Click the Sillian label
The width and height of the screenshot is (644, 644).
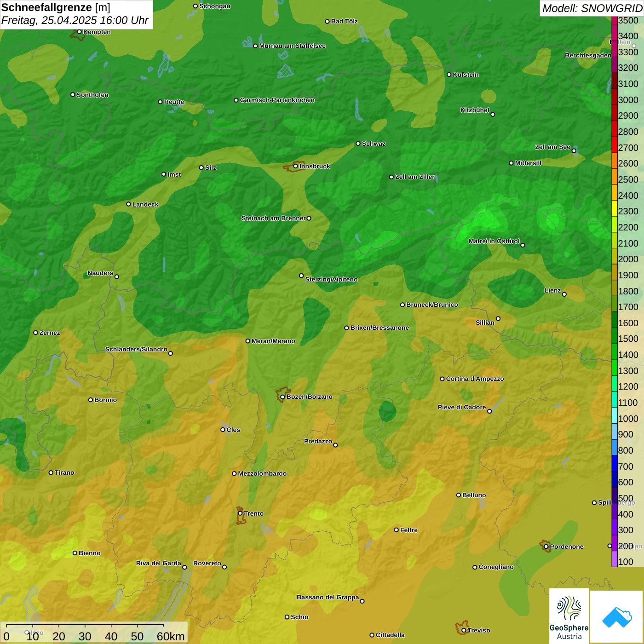pyautogui.click(x=485, y=322)
